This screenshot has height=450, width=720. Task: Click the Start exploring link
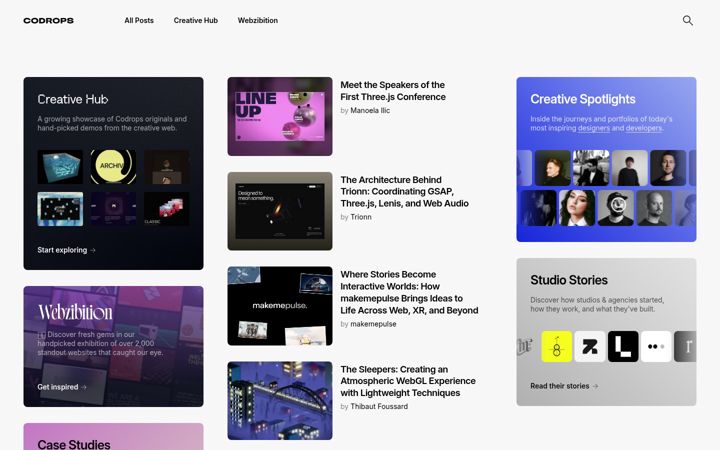point(67,250)
